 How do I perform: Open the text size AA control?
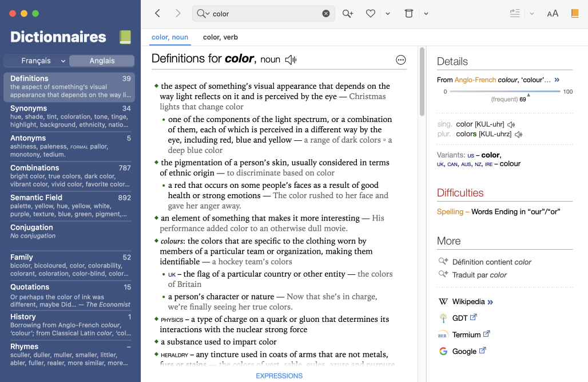(x=552, y=14)
